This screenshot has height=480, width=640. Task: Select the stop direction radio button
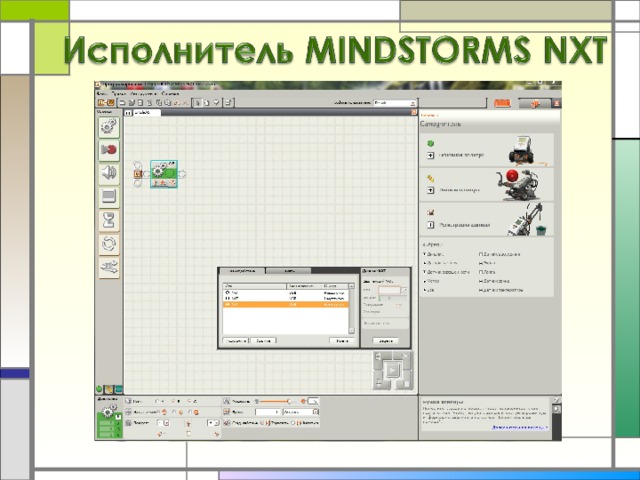[190, 412]
